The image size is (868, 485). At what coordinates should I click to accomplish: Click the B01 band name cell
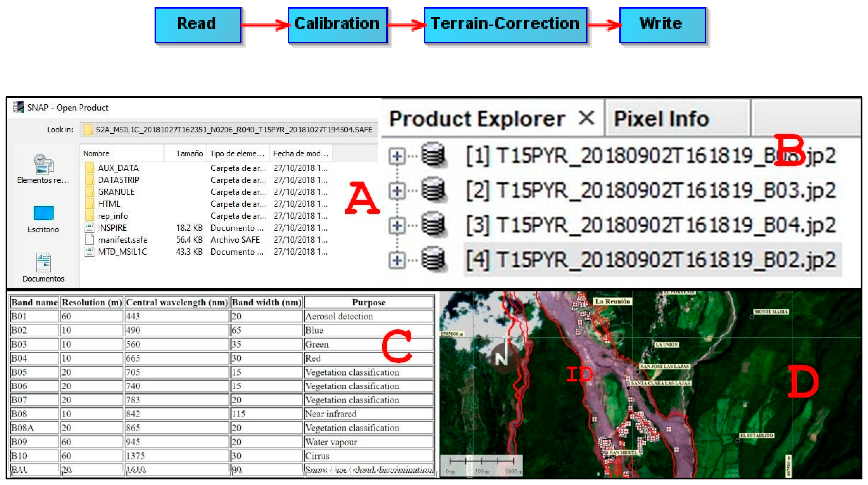tap(34, 316)
